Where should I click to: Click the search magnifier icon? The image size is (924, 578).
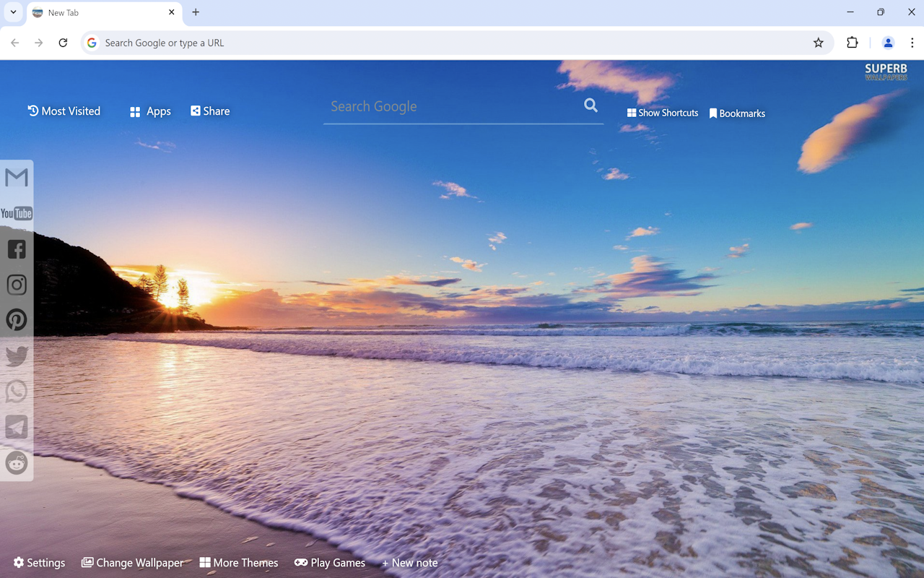(x=590, y=105)
